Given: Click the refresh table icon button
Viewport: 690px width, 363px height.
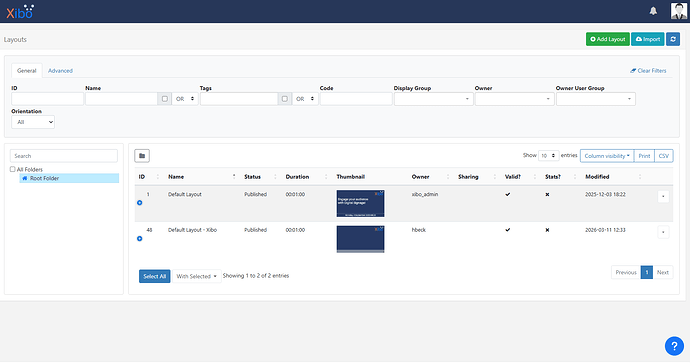Looking at the screenshot, I should click(x=673, y=39).
